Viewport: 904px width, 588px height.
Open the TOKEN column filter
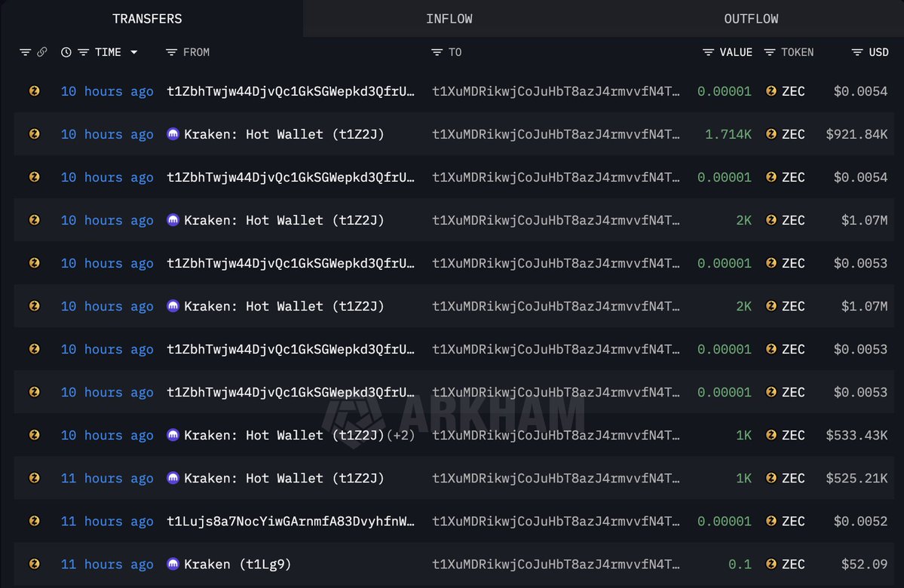(x=769, y=52)
